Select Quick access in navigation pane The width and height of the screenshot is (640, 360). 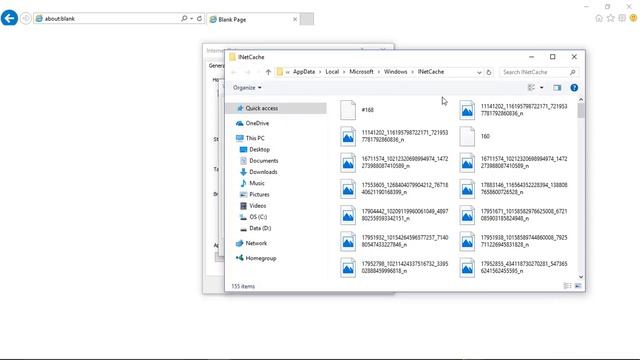[x=276, y=108]
